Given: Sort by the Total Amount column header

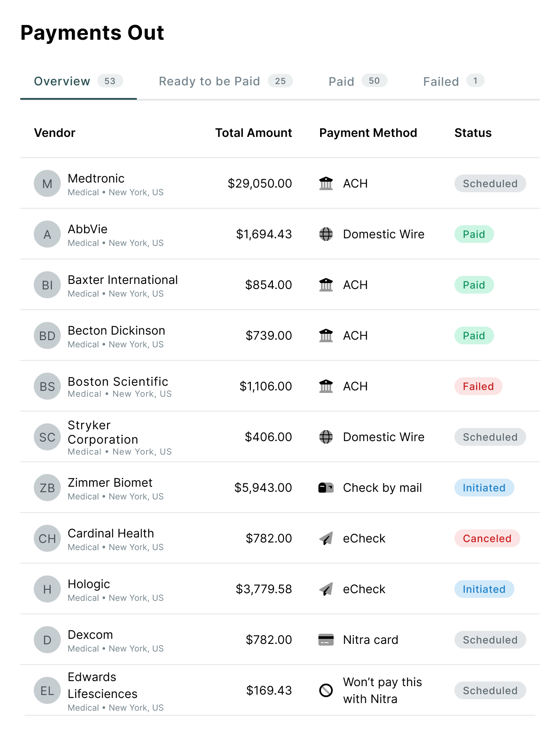Looking at the screenshot, I should (x=253, y=133).
